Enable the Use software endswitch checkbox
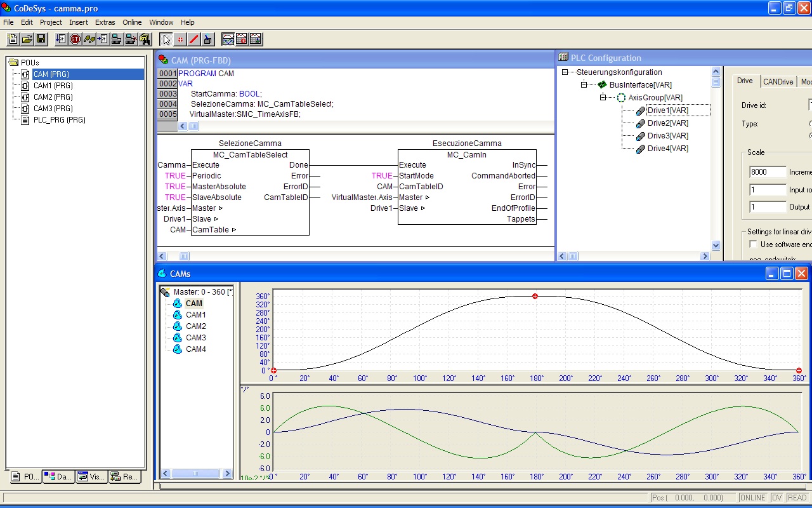The width and height of the screenshot is (812, 508). [x=753, y=244]
